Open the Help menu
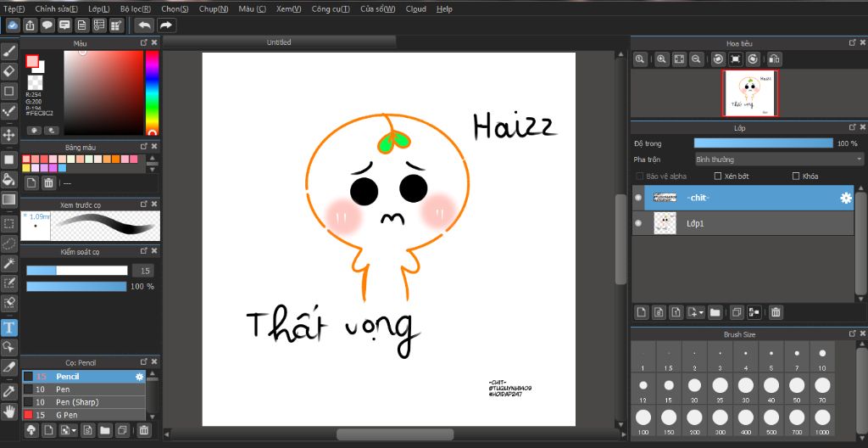The height and width of the screenshot is (448, 868). pyautogui.click(x=444, y=8)
